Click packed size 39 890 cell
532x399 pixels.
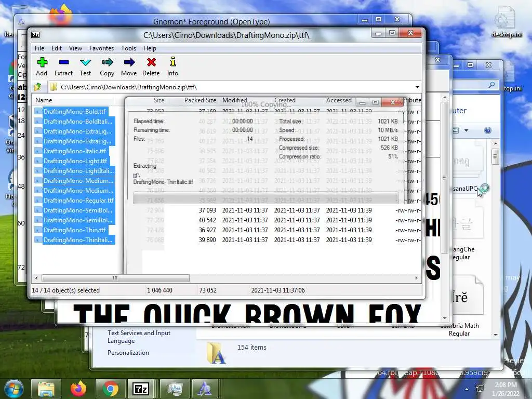click(x=207, y=240)
